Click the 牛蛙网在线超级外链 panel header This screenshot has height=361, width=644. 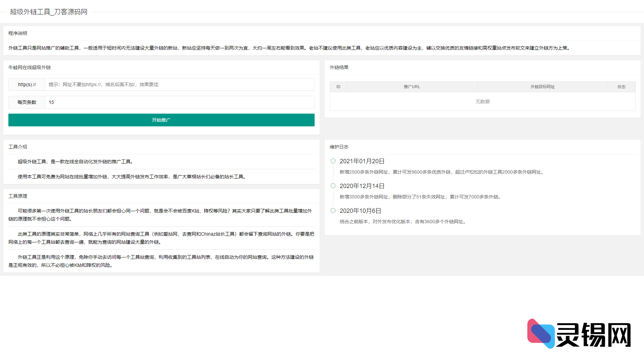(30, 67)
